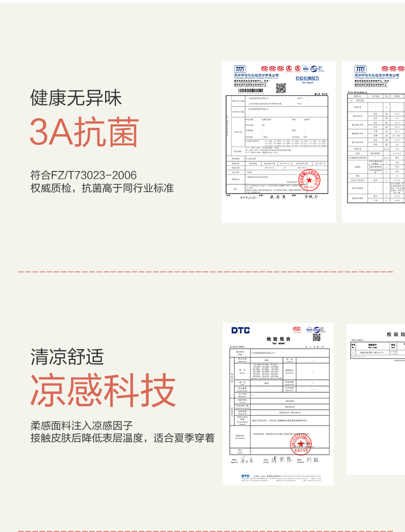The width and height of the screenshot is (405, 532).
Task: Click the 符合FZ/T73023-2006 standard text
Action: point(84,175)
